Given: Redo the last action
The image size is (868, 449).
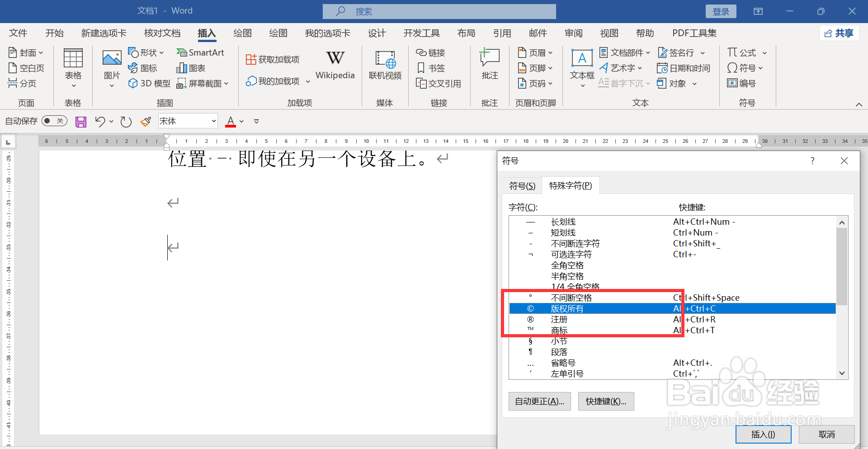Looking at the screenshot, I should coord(126,121).
